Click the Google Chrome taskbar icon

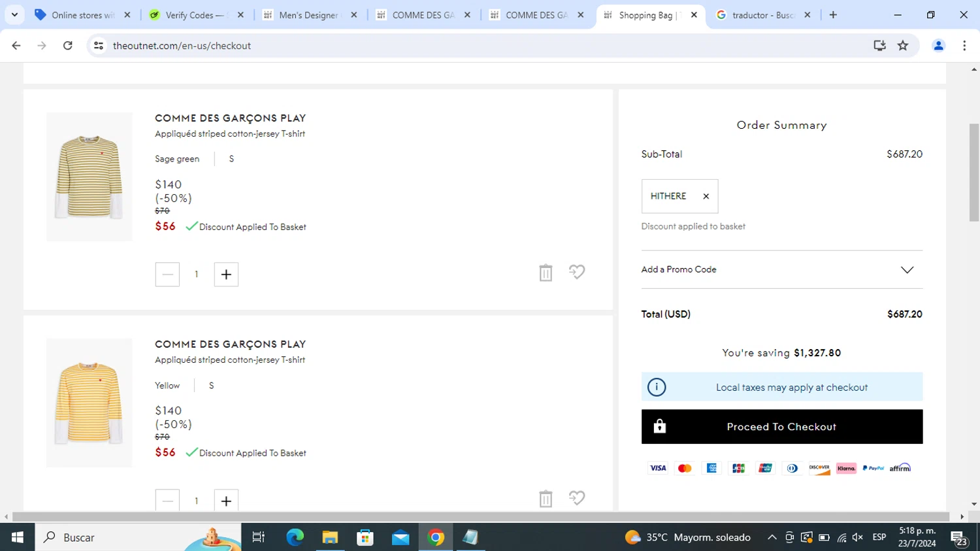[436, 537]
